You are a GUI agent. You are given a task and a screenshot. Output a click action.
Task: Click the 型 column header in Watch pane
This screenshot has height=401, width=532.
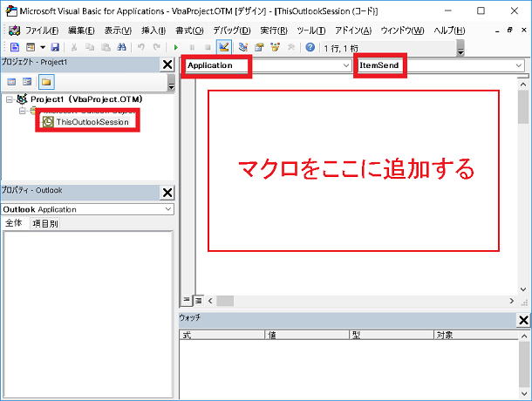pyautogui.click(x=392, y=336)
